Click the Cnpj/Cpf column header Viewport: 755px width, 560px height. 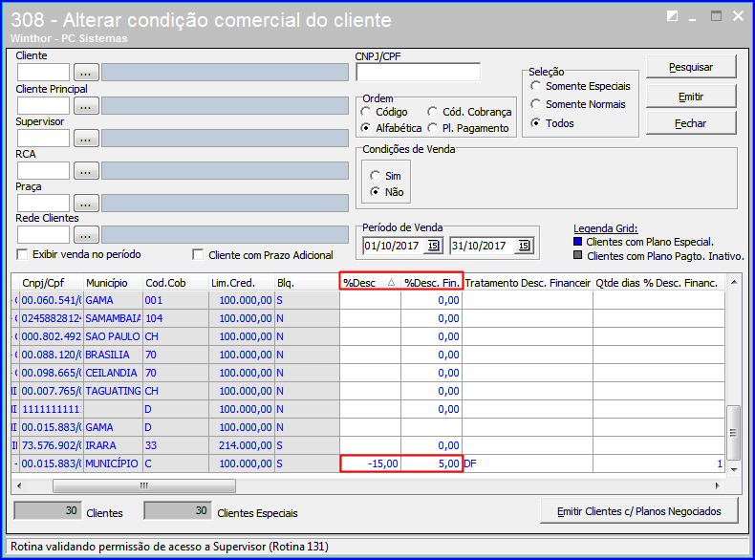point(52,283)
